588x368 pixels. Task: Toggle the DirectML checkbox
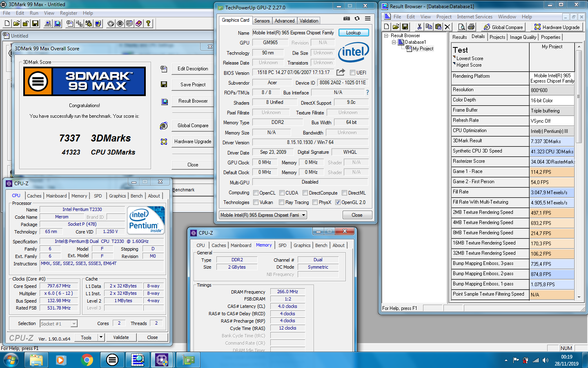point(344,193)
